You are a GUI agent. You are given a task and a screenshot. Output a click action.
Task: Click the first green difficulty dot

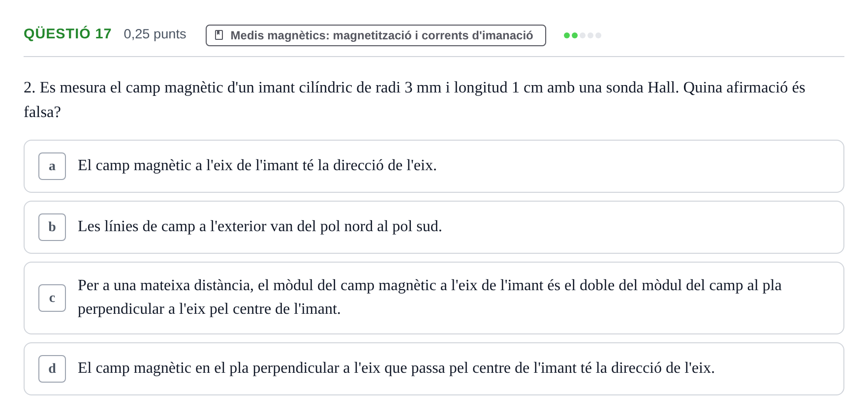567,35
